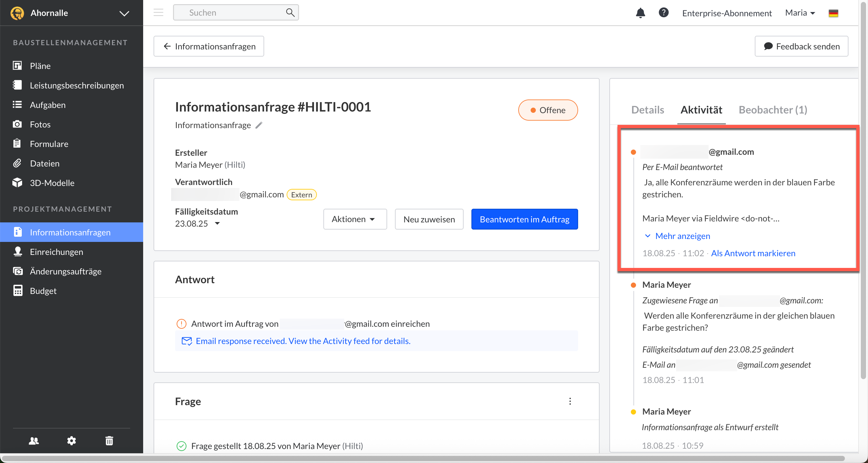This screenshot has width=868, height=463.
Task: Open the Fälligkeitsdatum date dropdown arrow
Action: (x=217, y=223)
